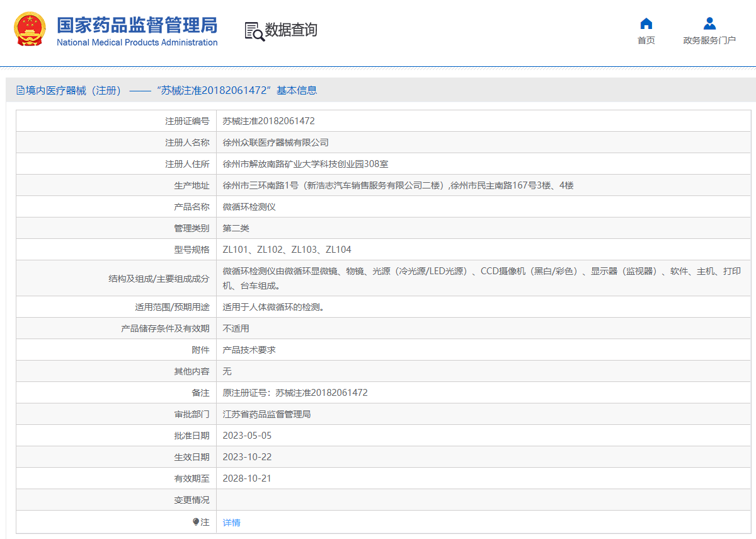Screen dimensions: 756x539
Task: Click the 数据查询 heading text
Action: pos(291,30)
